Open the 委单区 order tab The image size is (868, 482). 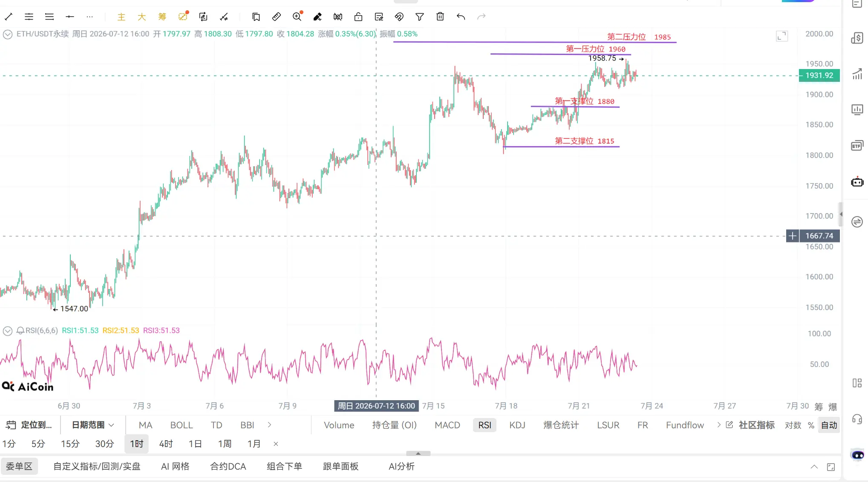19,467
